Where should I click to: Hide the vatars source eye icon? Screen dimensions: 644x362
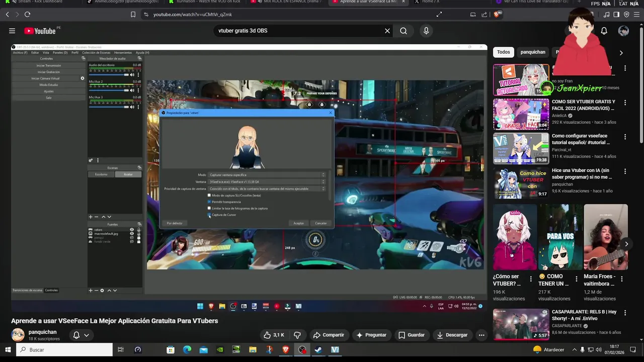click(132, 230)
